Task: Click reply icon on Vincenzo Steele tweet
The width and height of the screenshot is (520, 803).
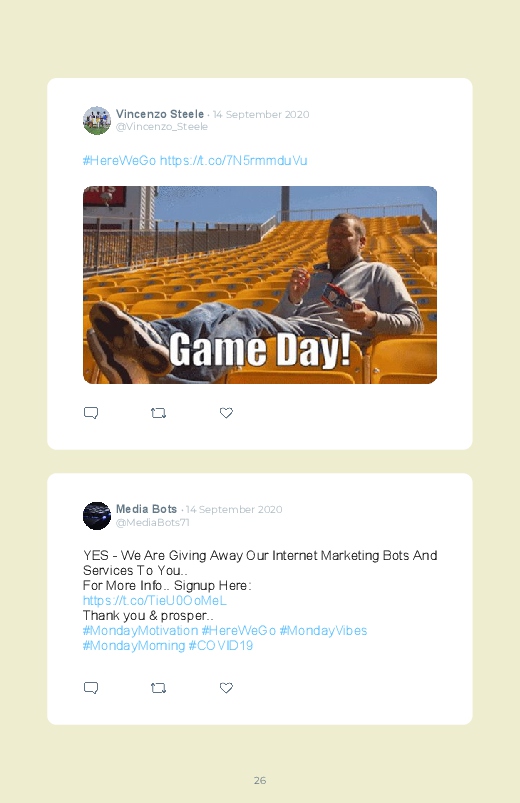Action: [91, 413]
